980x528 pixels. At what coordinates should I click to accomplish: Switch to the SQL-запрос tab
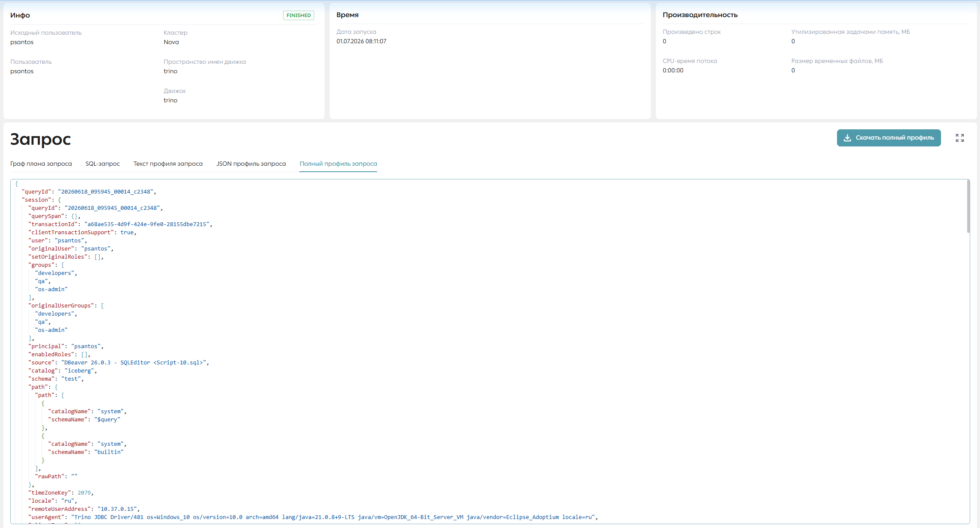(102, 164)
